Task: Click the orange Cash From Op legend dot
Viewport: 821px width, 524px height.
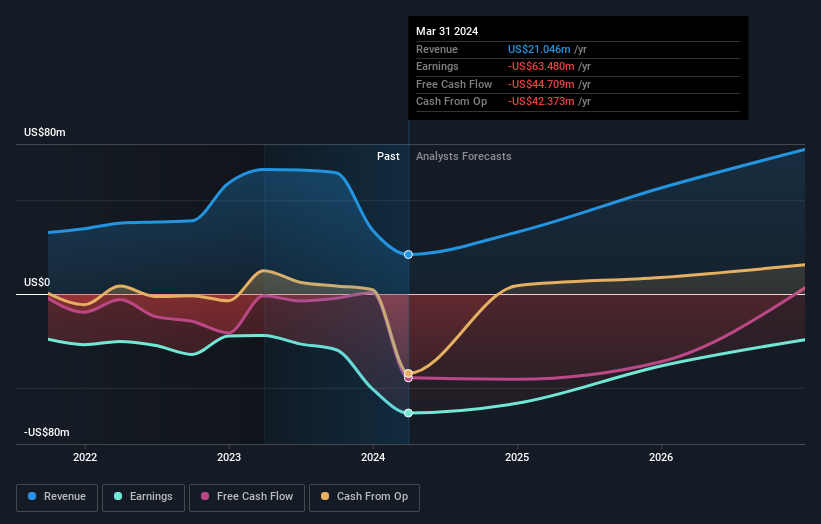Action: coord(325,496)
